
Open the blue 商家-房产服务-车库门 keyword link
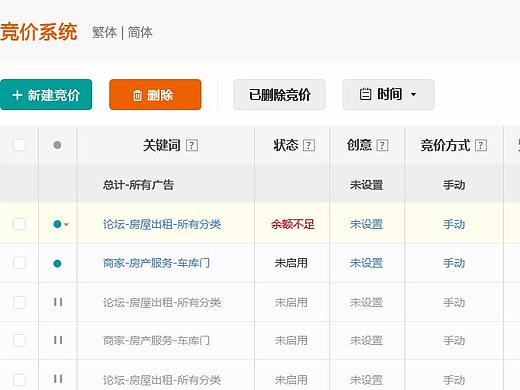(x=156, y=263)
